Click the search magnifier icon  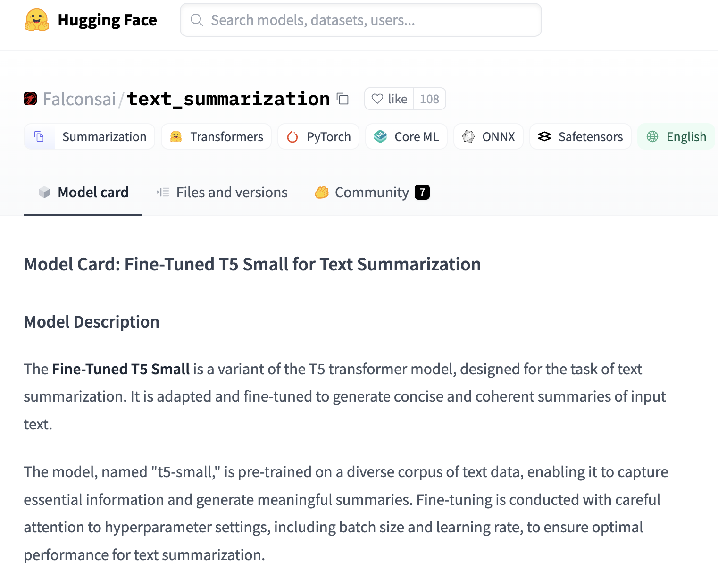pyautogui.click(x=197, y=20)
